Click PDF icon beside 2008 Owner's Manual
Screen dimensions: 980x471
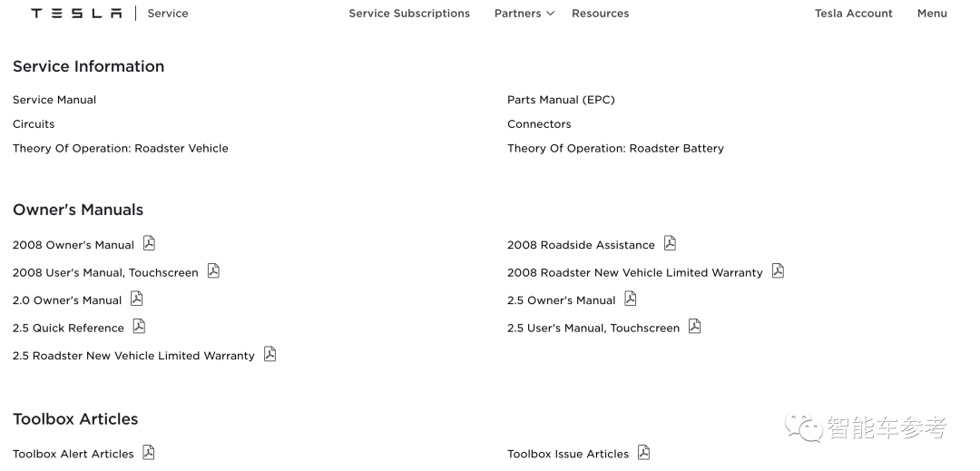(x=149, y=243)
